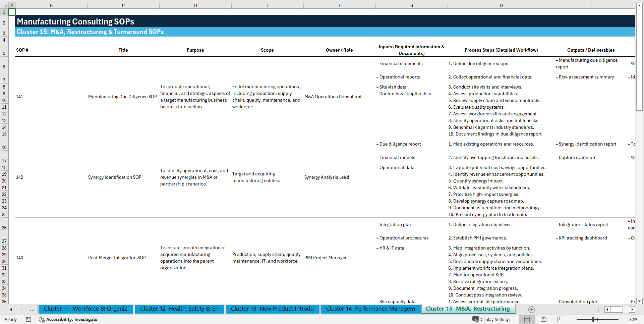Enable Page Break Preview view icon
The width and height of the screenshot is (644, 324).
pos(561,319)
